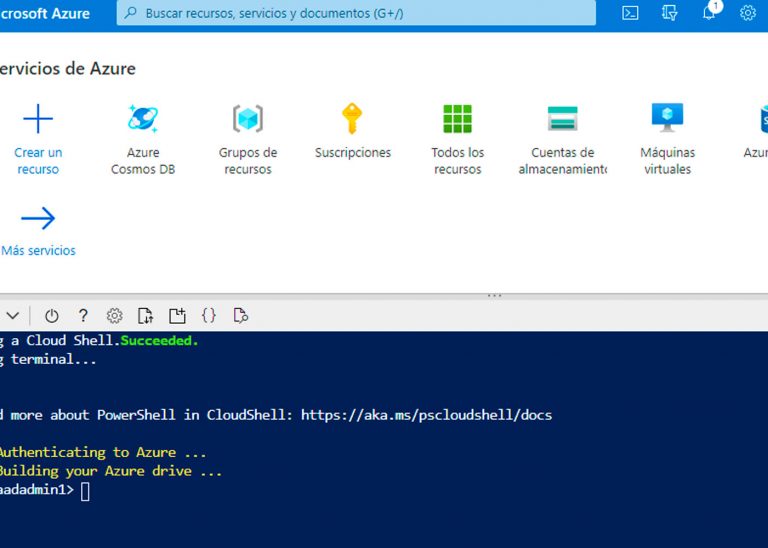This screenshot has width=768, height=548.
Task: Restart Cloud Shell with the power icon
Action: [x=52, y=315]
